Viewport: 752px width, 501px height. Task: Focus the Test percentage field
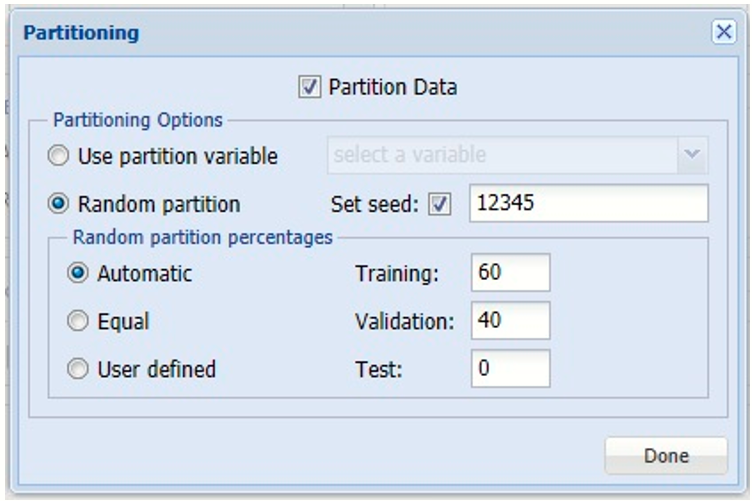pyautogui.click(x=510, y=369)
